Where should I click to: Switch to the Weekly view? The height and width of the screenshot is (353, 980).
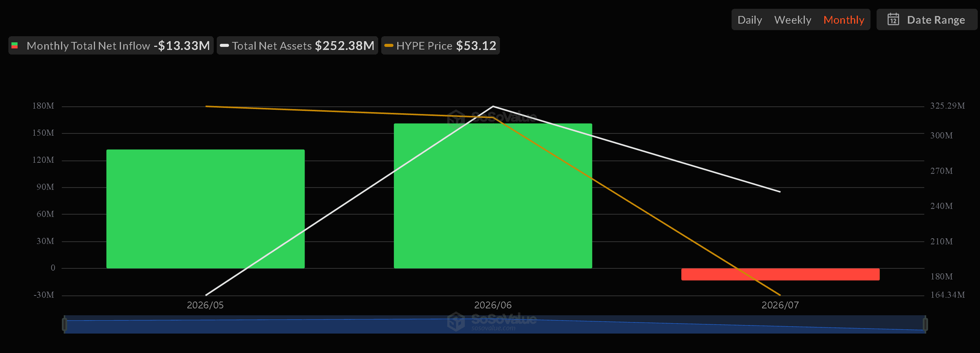click(793, 20)
